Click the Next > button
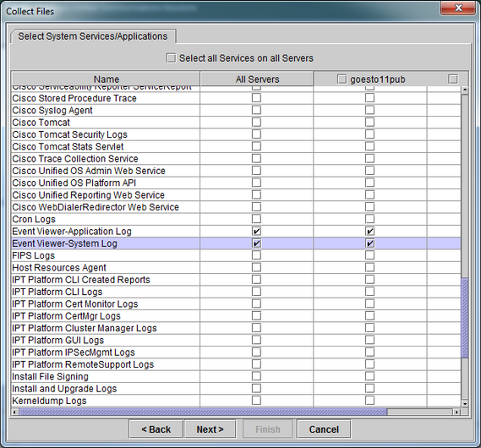This screenshot has width=481, height=448. [210, 429]
